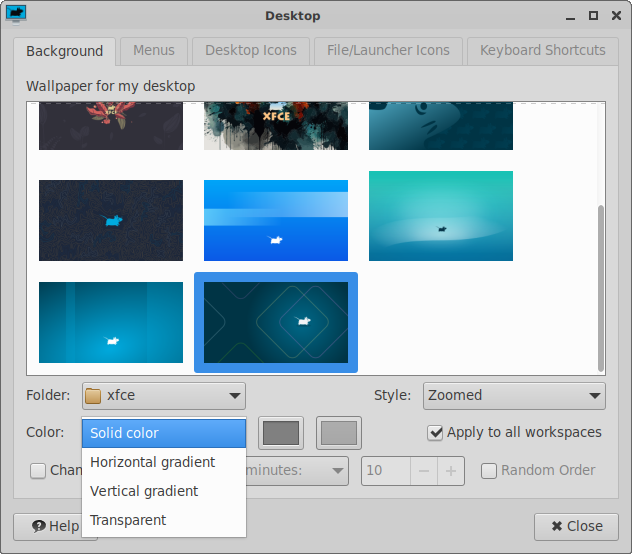632x554 pixels.
Task: Select the Background tab
Action: coord(64,51)
